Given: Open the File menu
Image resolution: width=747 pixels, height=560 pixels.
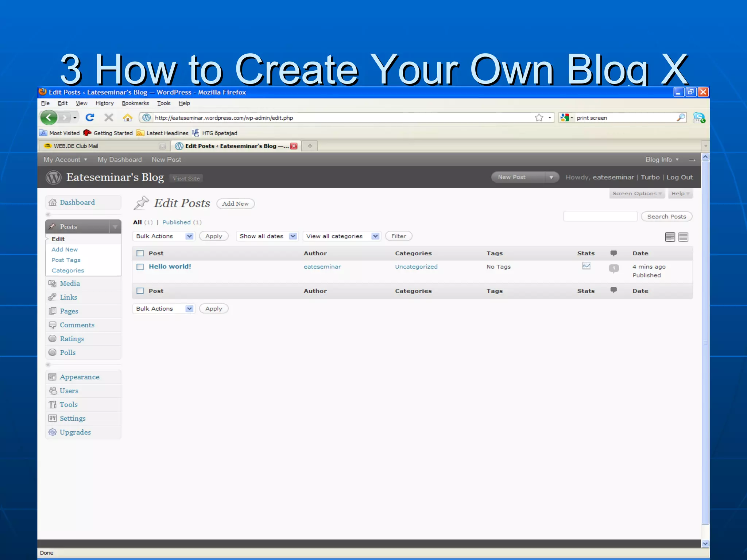Looking at the screenshot, I should coord(45,103).
